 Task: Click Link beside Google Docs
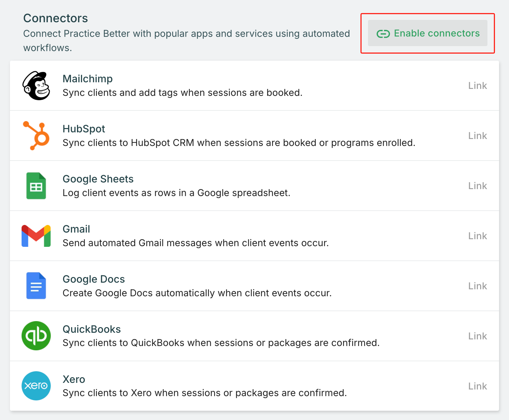point(477,286)
